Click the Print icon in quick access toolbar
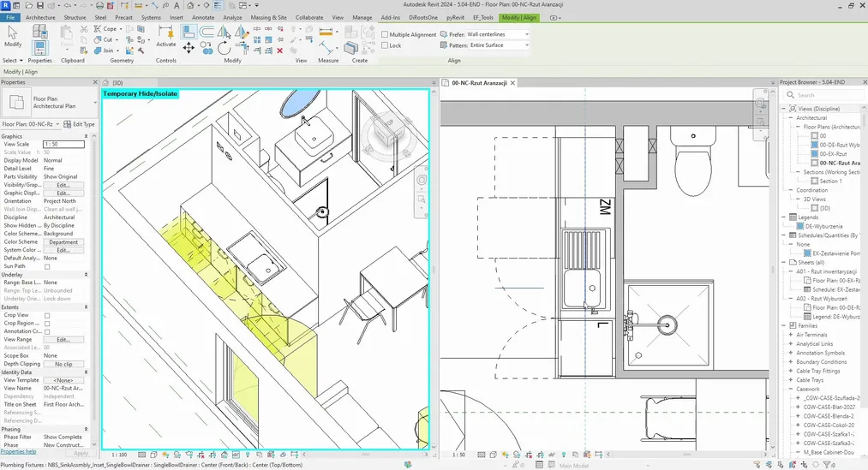Screen dimensions: 868x470 [x=99, y=5]
